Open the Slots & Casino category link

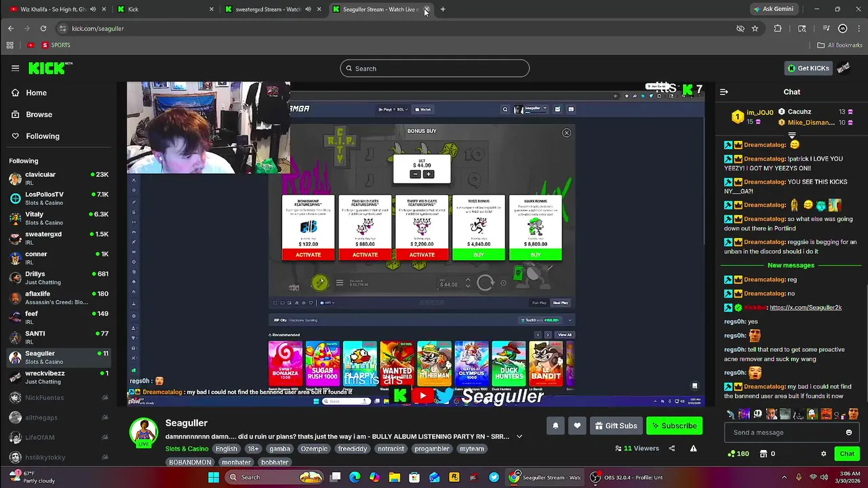186,449
